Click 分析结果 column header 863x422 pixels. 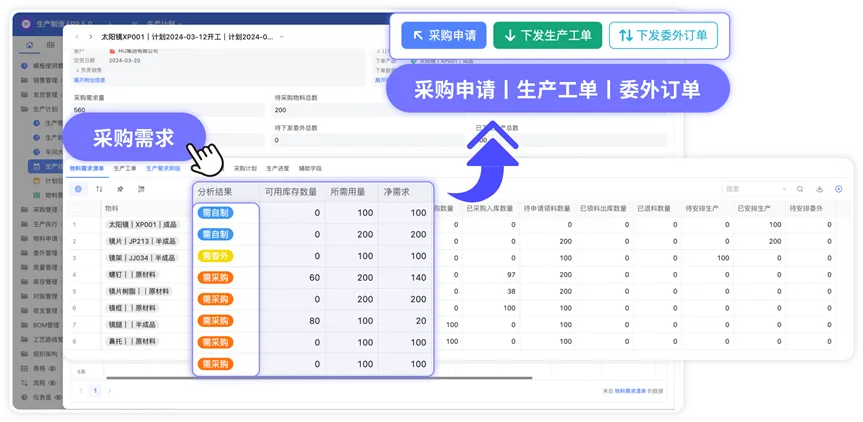(x=215, y=192)
